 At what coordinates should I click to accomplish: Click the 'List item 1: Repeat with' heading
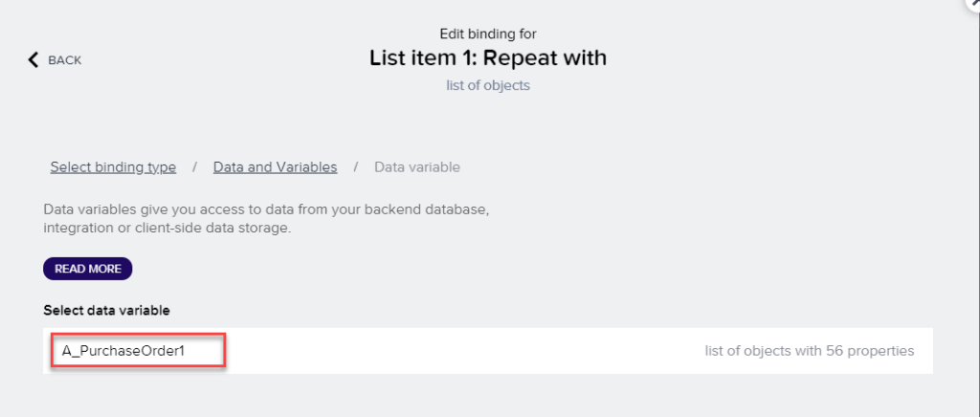[x=488, y=57]
